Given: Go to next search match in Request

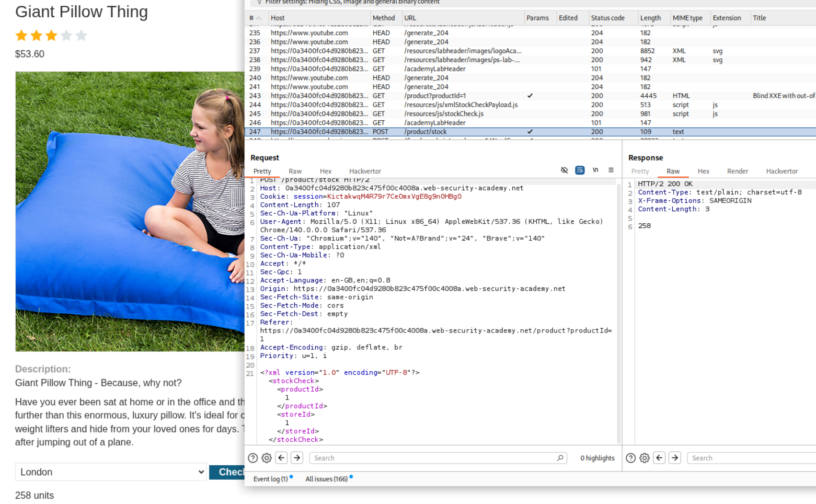Looking at the screenshot, I should pyautogui.click(x=297, y=458).
